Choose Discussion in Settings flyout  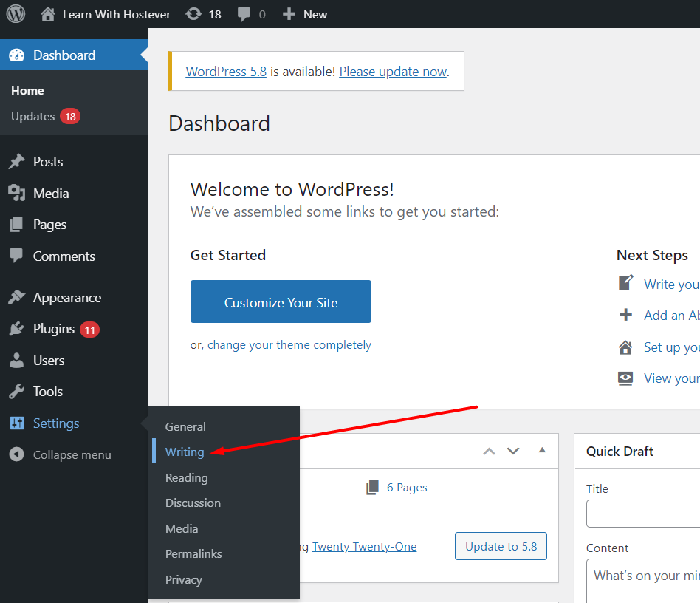(193, 503)
